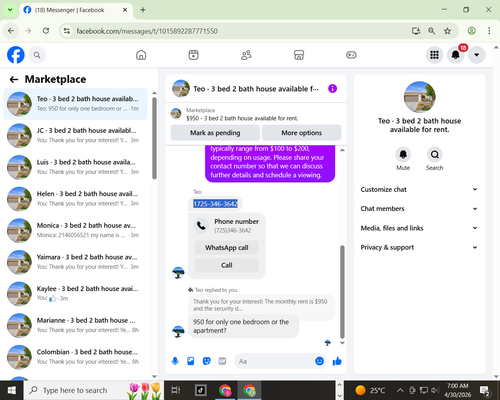Open a new browser tab
This screenshot has height=400, width=500.
[x=143, y=10]
